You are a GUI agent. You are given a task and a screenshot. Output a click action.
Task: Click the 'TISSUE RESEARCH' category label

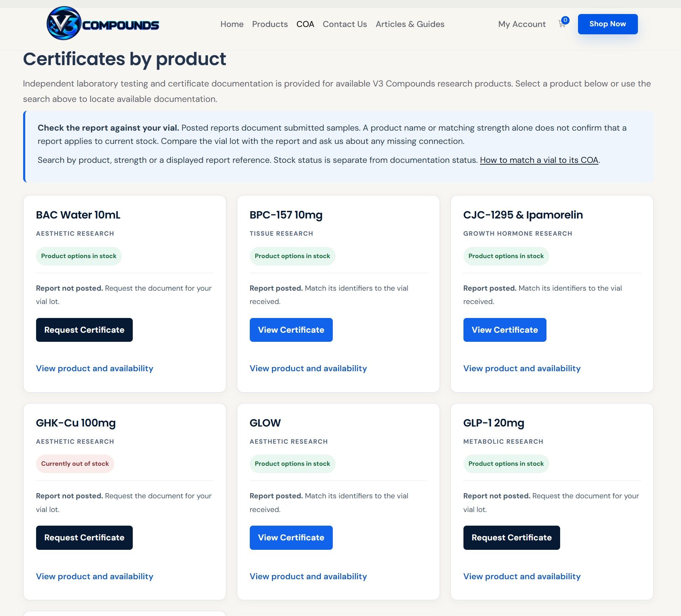(x=281, y=234)
